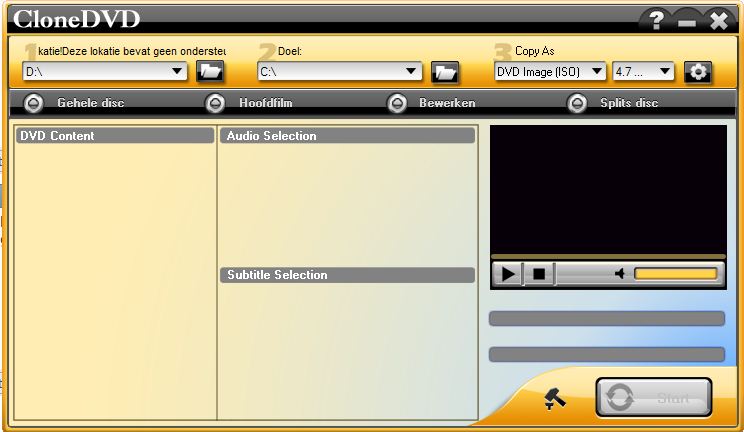Image resolution: width=744 pixels, height=432 pixels.
Task: Open the source folder browse icon
Action: [210, 71]
